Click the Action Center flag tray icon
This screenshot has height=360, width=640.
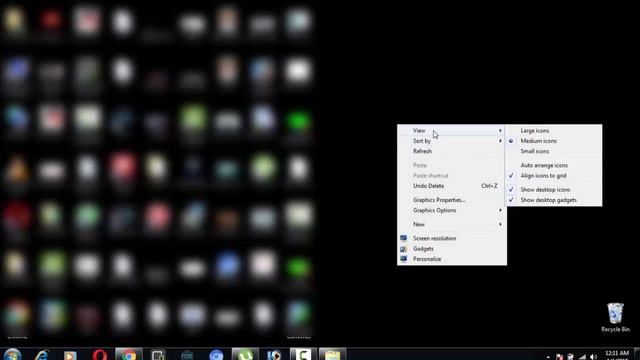559,357
